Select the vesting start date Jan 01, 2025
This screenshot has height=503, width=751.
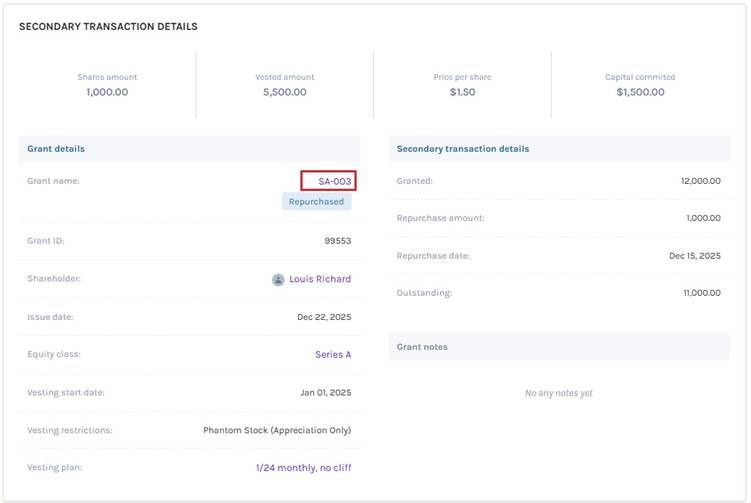pyautogui.click(x=326, y=392)
